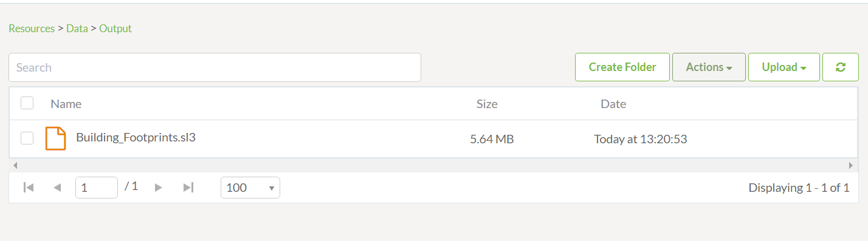Sort the list by the Name column header
868x241 pixels.
(66, 104)
